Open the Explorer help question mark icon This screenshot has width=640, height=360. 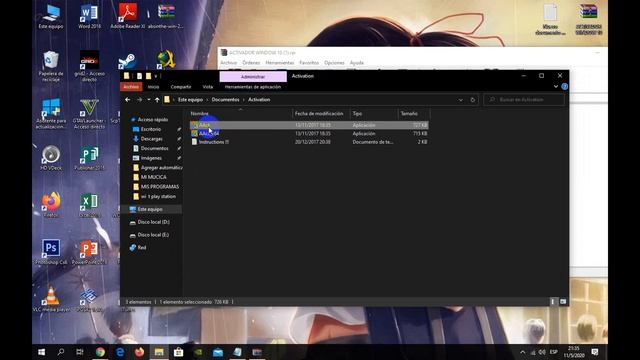(x=564, y=87)
